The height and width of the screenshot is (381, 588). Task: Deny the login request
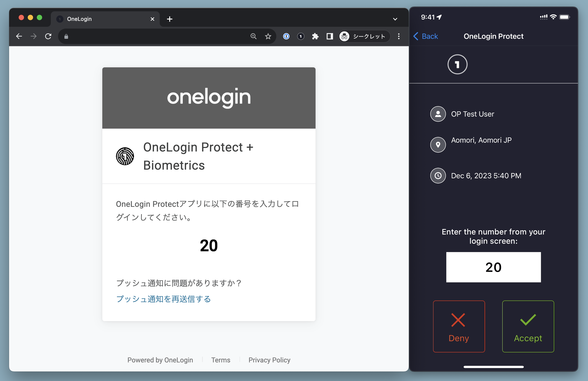pos(459,326)
